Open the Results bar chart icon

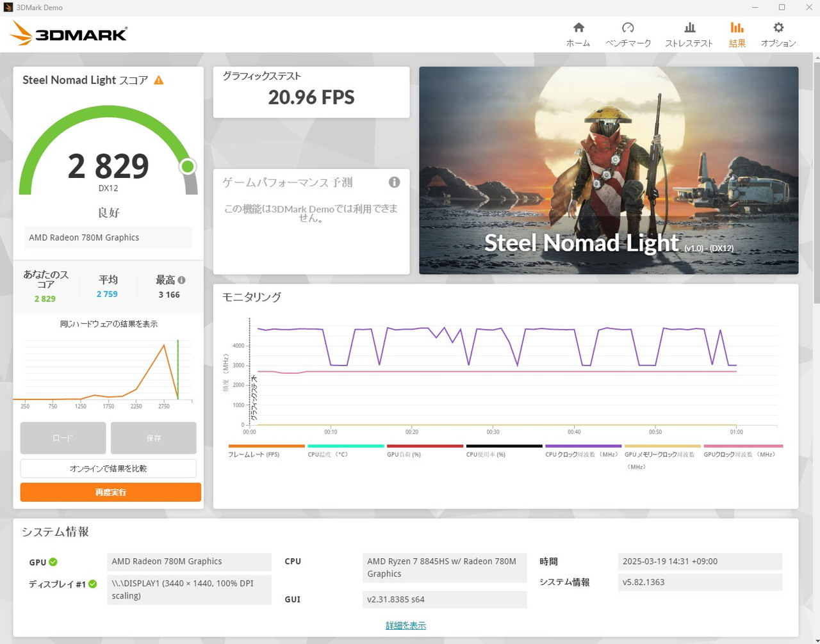[737, 28]
